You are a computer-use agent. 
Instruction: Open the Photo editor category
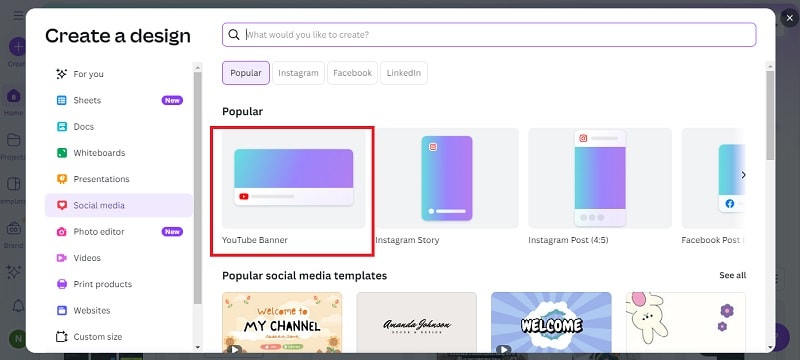118,232
